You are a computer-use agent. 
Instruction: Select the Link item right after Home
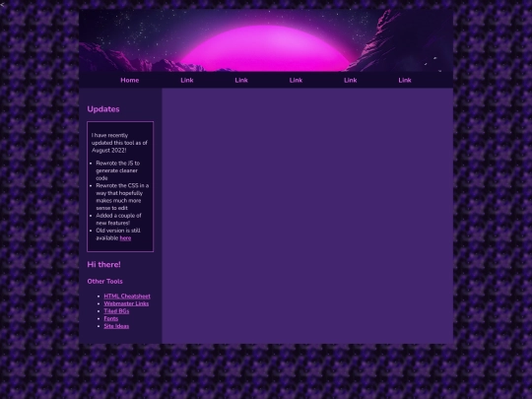pos(187,80)
